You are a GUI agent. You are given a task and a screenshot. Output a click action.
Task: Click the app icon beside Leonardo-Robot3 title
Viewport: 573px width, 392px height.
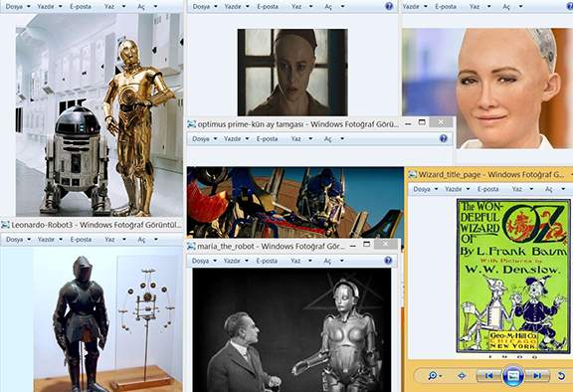5,225
